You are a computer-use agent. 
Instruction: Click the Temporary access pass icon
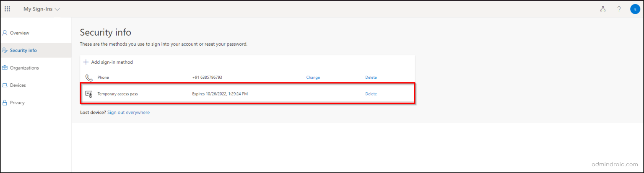pos(89,94)
